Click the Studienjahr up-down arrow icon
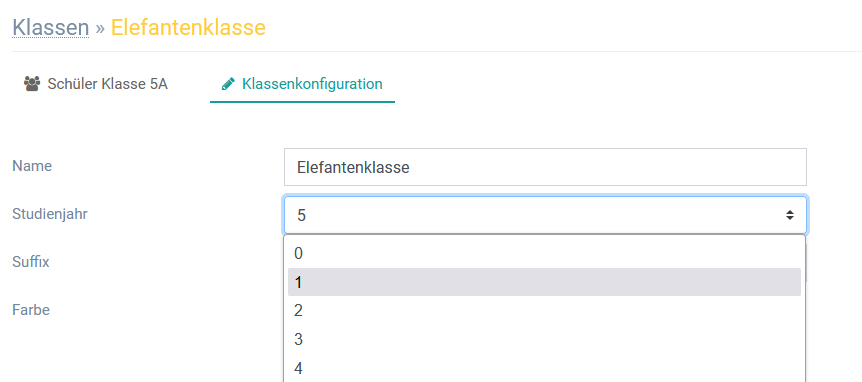Image resolution: width=862 pixels, height=382 pixels. 789,215
